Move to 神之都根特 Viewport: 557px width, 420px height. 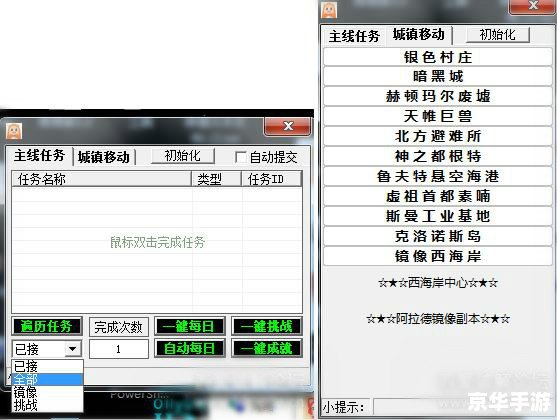click(x=438, y=156)
